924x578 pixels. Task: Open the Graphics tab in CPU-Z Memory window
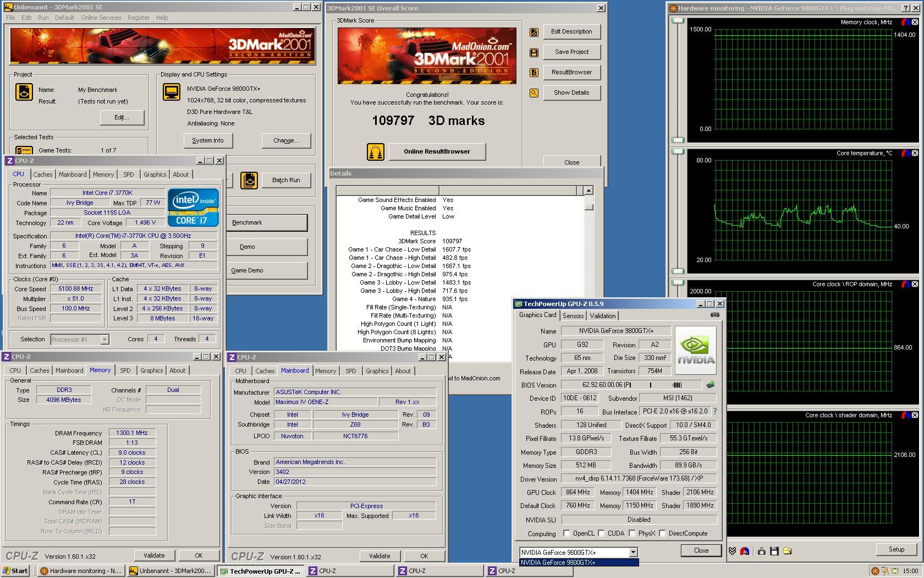[151, 370]
